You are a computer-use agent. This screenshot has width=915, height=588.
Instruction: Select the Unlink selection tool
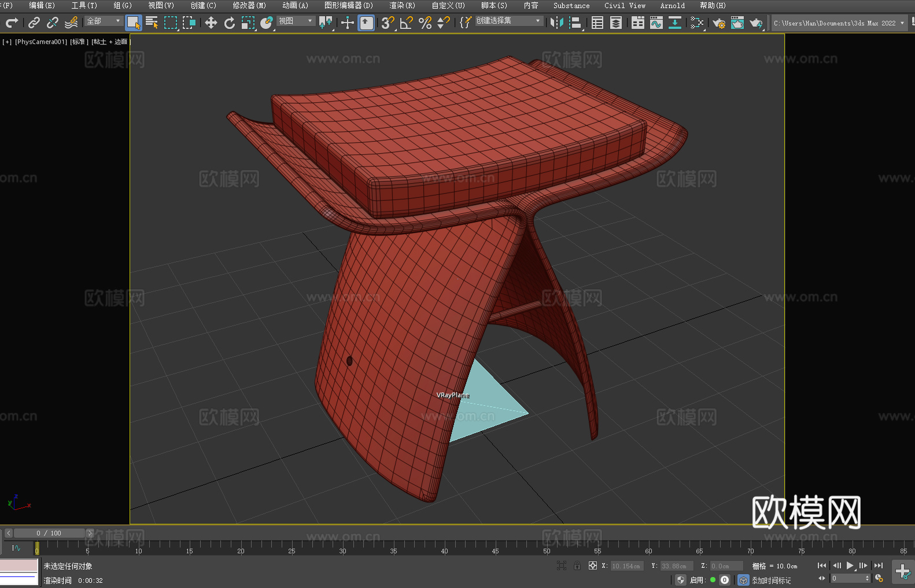(53, 23)
